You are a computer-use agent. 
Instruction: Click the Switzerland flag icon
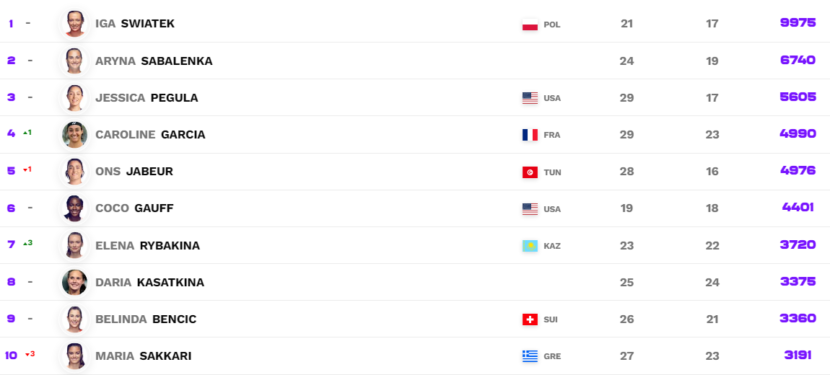point(530,319)
